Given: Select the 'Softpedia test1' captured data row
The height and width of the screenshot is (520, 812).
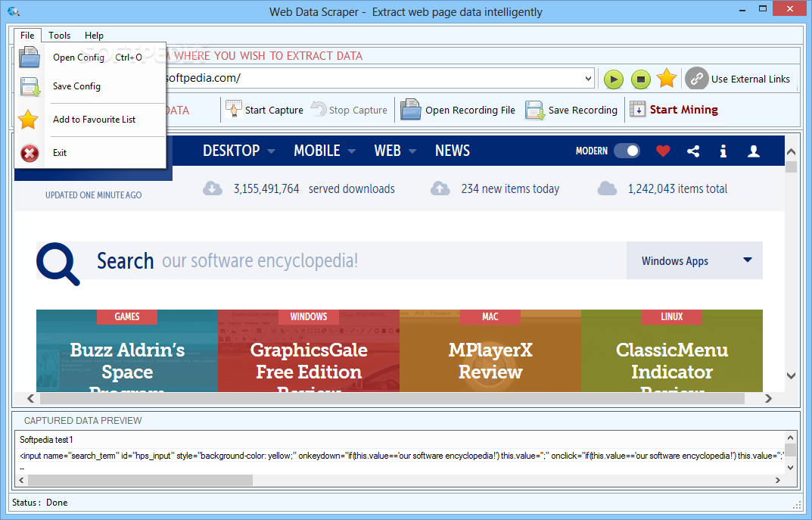Looking at the screenshot, I should 400,440.
